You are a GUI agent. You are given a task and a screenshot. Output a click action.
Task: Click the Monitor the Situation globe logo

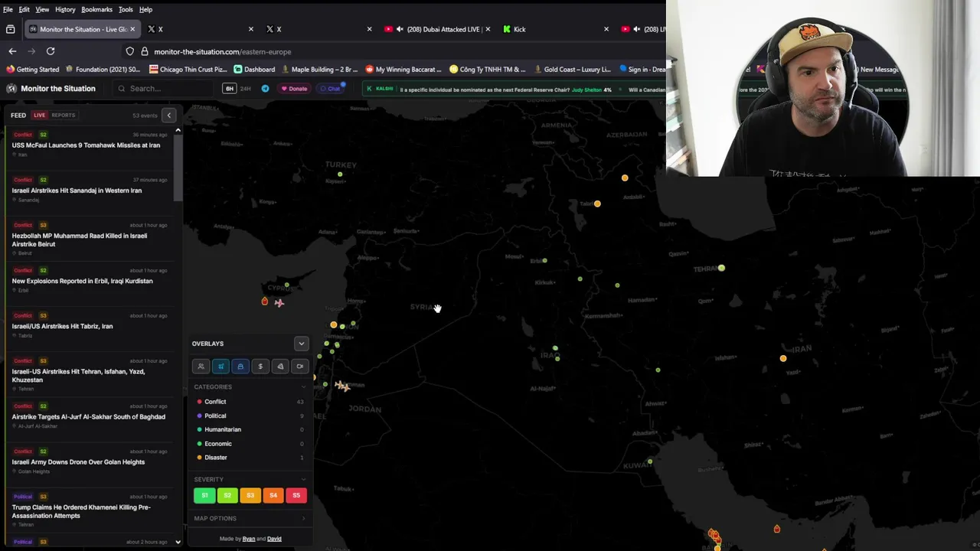tap(11, 89)
